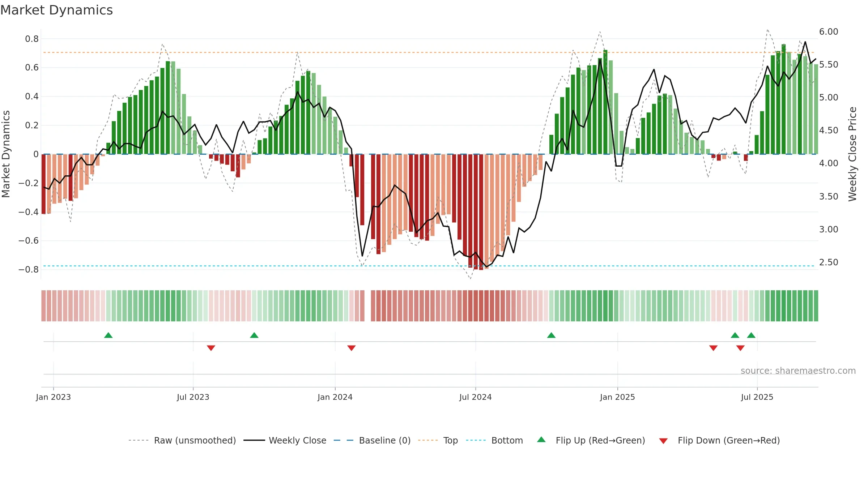Click the 3.50 price tick label
The image size is (868, 488).
point(829,197)
